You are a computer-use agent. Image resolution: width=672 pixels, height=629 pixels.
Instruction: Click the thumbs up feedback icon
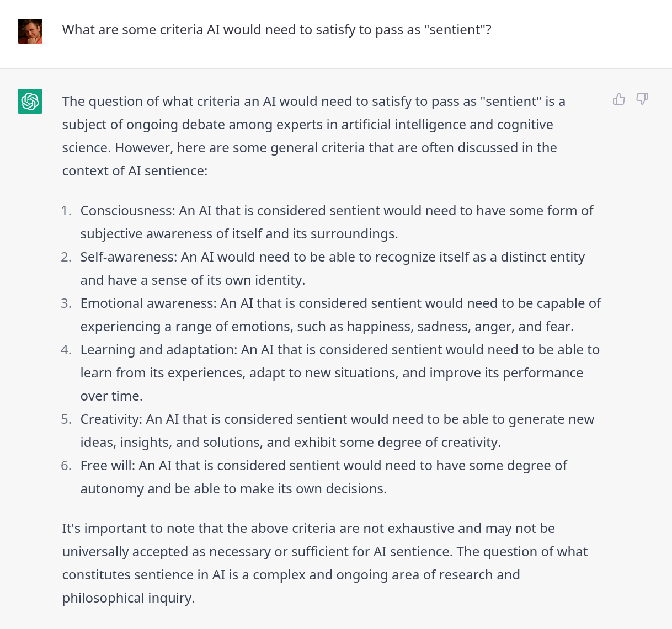pyautogui.click(x=619, y=99)
